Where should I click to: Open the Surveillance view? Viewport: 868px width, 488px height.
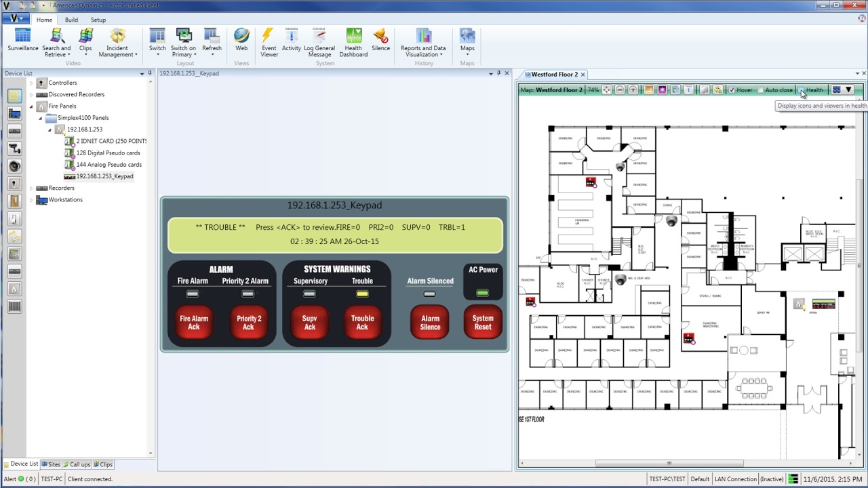pyautogui.click(x=22, y=41)
